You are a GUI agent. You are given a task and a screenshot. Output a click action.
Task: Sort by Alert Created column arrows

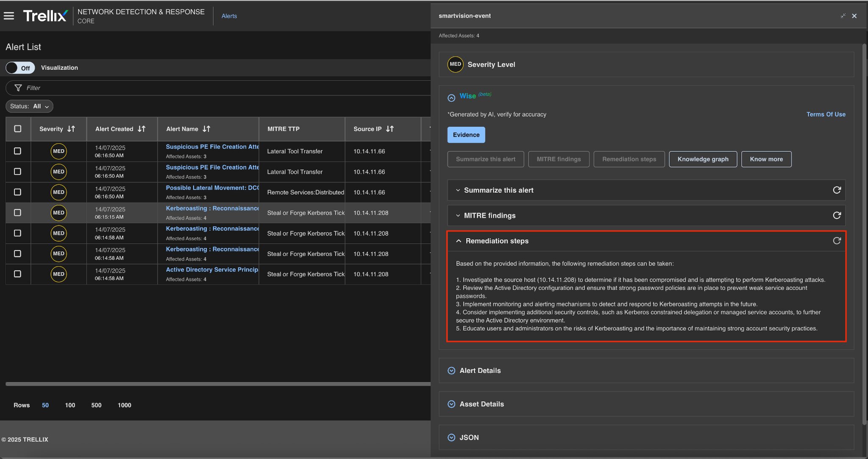pos(142,129)
